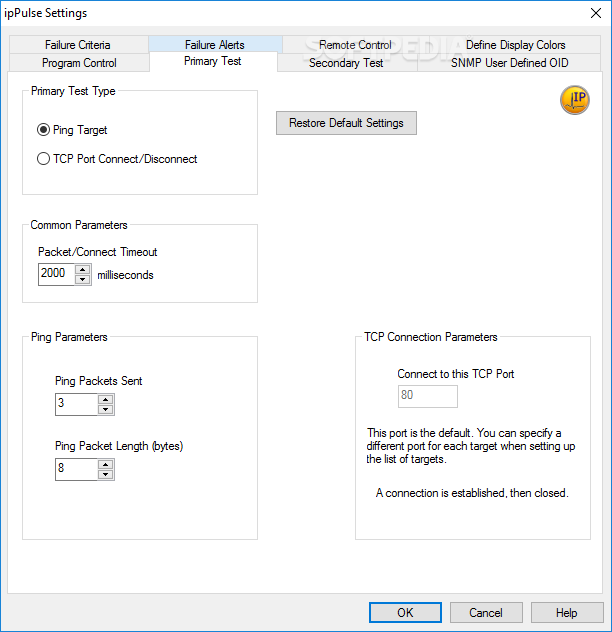Open the Program Control tab
Image resolution: width=612 pixels, height=632 pixels.
[79, 63]
